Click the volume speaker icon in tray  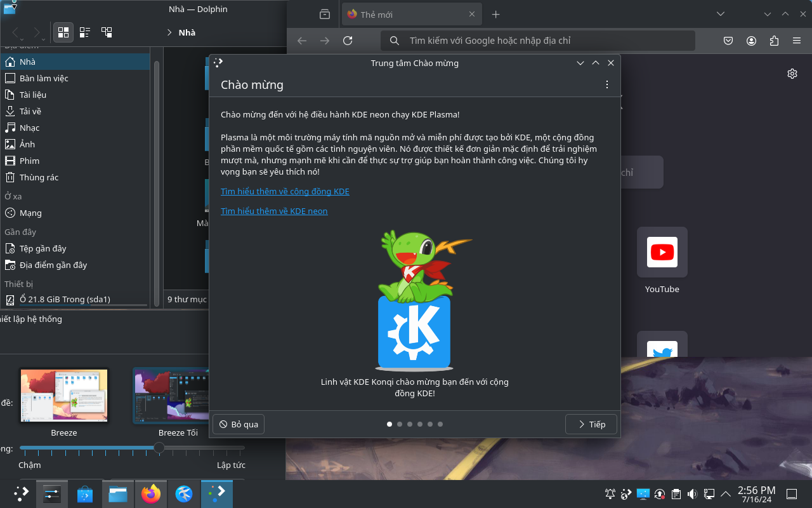pos(692,493)
